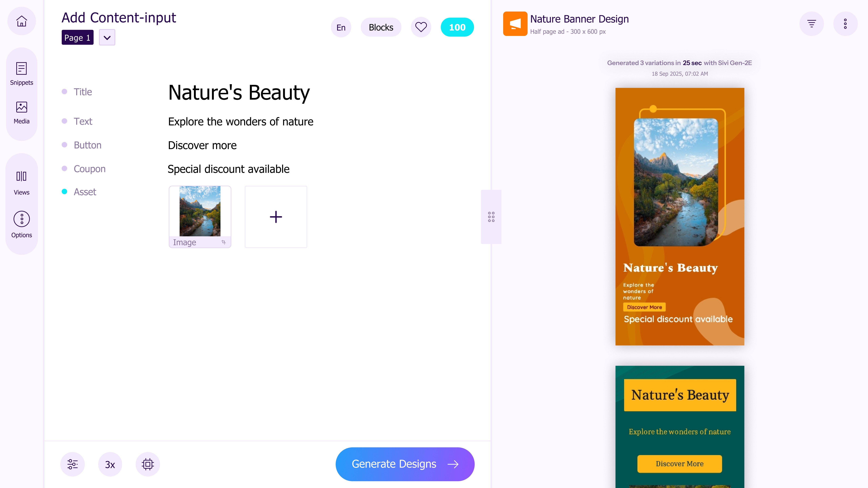Toggle favorite with the heart icon
Image resolution: width=868 pixels, height=488 pixels.
(x=421, y=27)
